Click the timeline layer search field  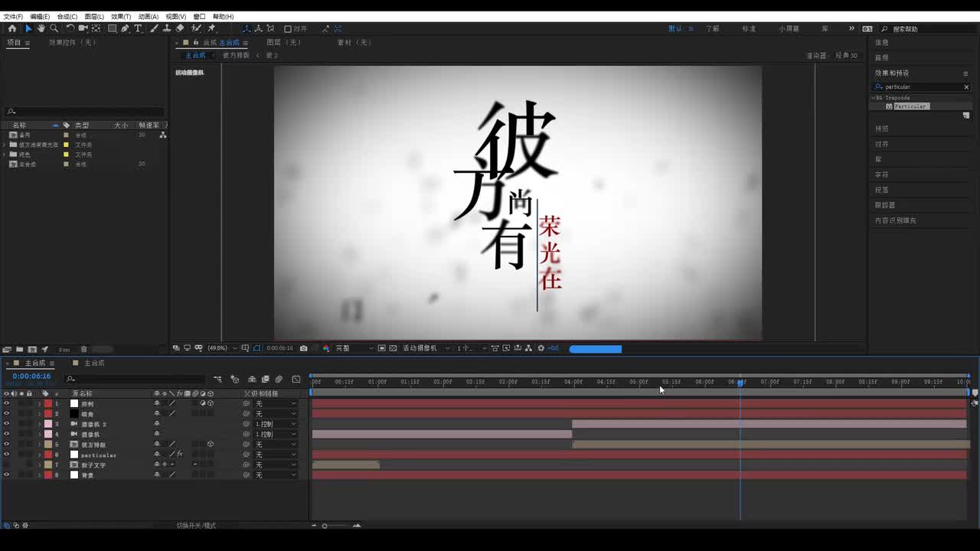tap(135, 379)
